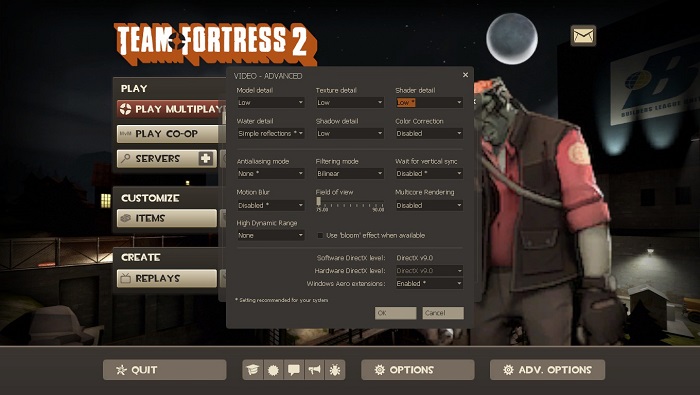This screenshot has width=700, height=395.
Task: Click the plus icon beside Servers
Action: (205, 158)
